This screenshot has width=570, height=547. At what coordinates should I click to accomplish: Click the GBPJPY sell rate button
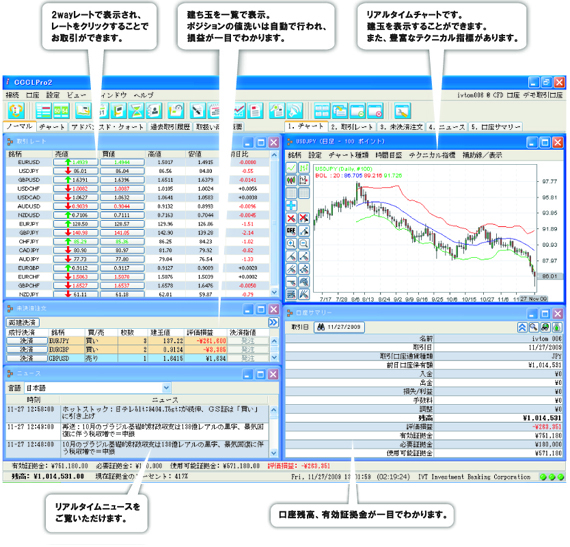[x=76, y=233]
